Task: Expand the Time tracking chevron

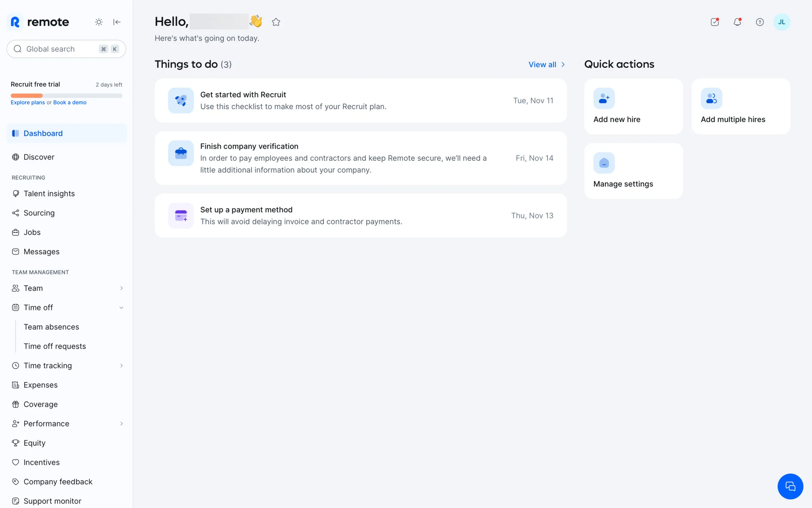Action: 121,366
